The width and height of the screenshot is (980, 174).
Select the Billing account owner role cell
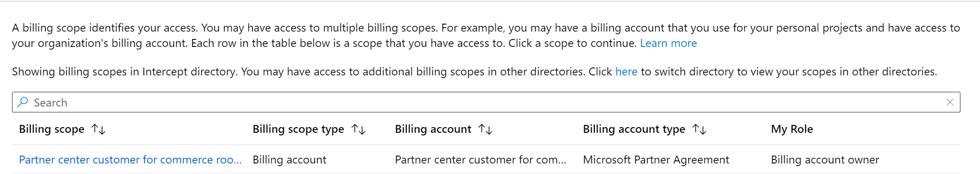point(825,160)
